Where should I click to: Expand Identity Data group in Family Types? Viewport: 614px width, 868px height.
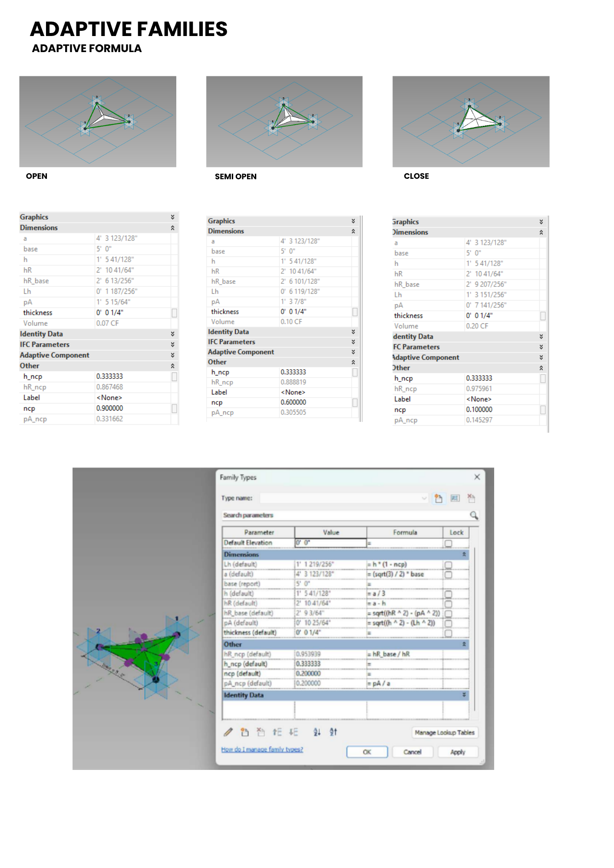(x=464, y=695)
